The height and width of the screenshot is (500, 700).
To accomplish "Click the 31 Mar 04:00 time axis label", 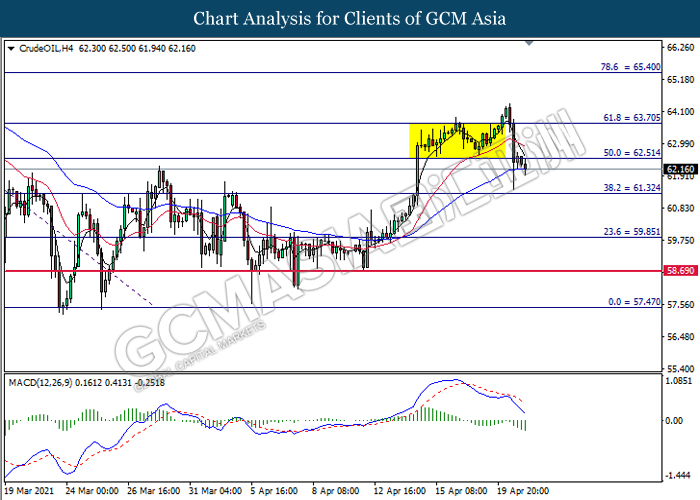I will tap(218, 491).
